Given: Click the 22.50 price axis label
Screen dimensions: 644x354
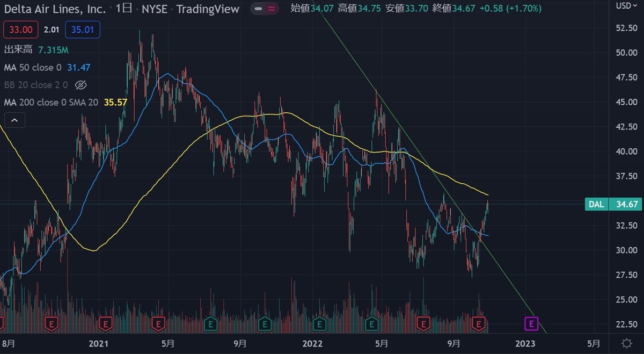Looking at the screenshot, I should click(x=626, y=324).
